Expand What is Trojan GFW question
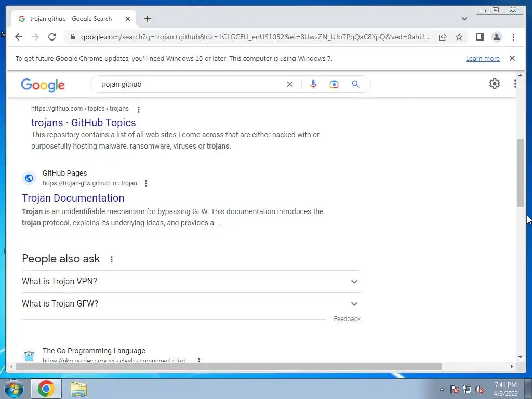 [x=191, y=303]
